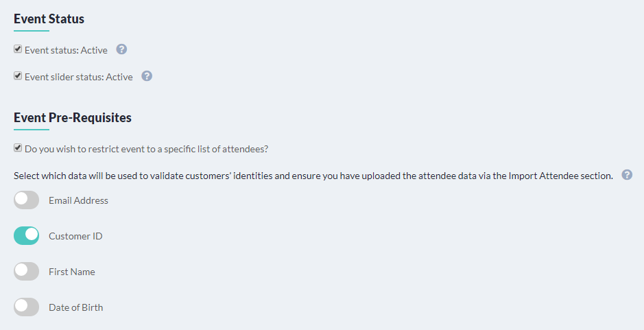Open help icon beside Event status
Viewport: 644px width, 330px height.
[121, 49]
